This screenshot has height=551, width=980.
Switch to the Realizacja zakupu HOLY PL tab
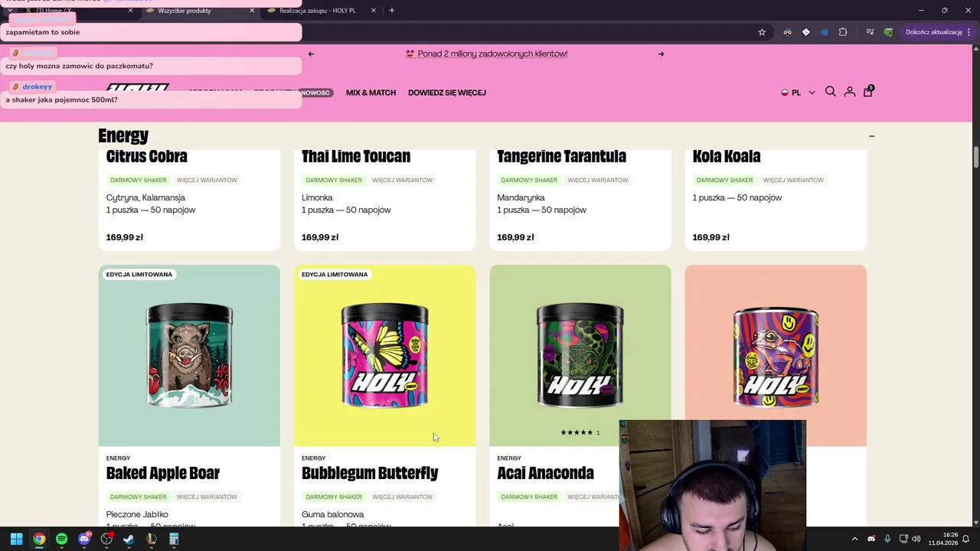317,11
